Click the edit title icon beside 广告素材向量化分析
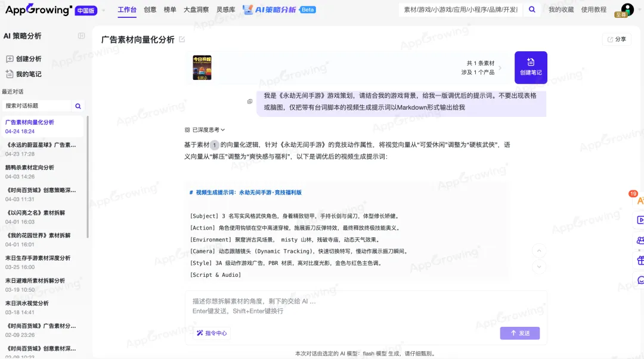The image size is (644, 359). coord(182,39)
